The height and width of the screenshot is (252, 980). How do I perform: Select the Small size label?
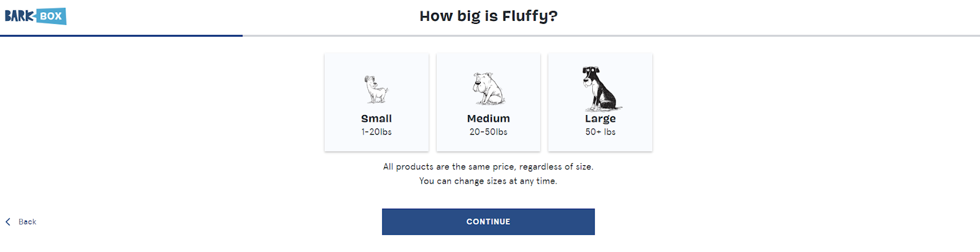pyautogui.click(x=376, y=119)
